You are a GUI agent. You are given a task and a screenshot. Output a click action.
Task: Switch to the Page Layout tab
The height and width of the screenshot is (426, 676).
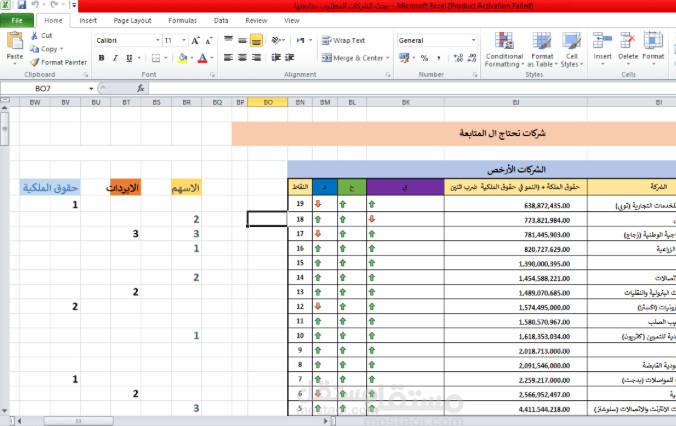point(132,20)
